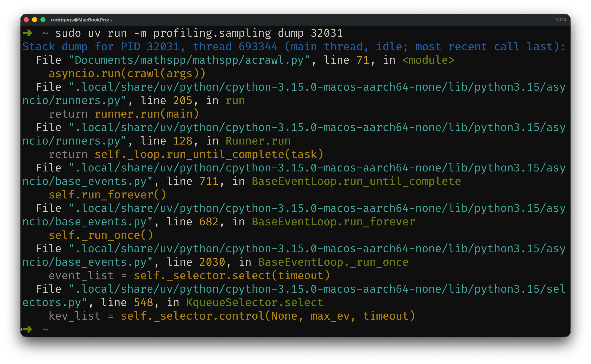The height and width of the screenshot is (364, 591).
Task: Click the green zoom window button
Action: point(43,20)
